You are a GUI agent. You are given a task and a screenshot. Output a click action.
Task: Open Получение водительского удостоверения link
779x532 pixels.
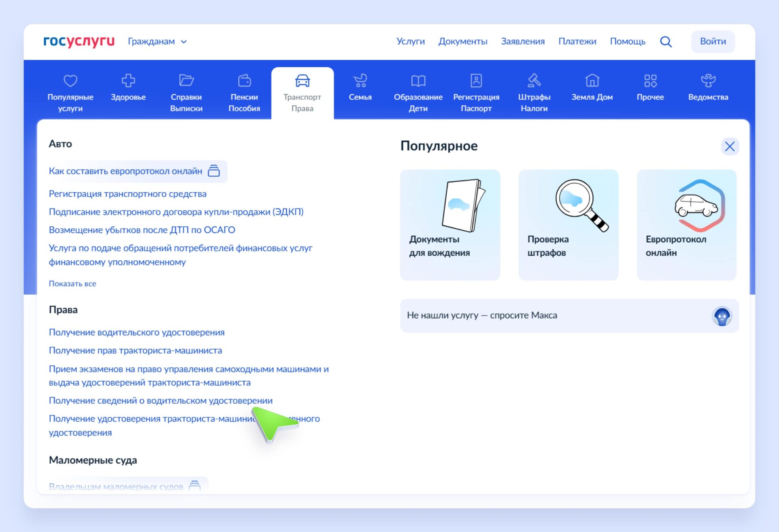(x=137, y=332)
